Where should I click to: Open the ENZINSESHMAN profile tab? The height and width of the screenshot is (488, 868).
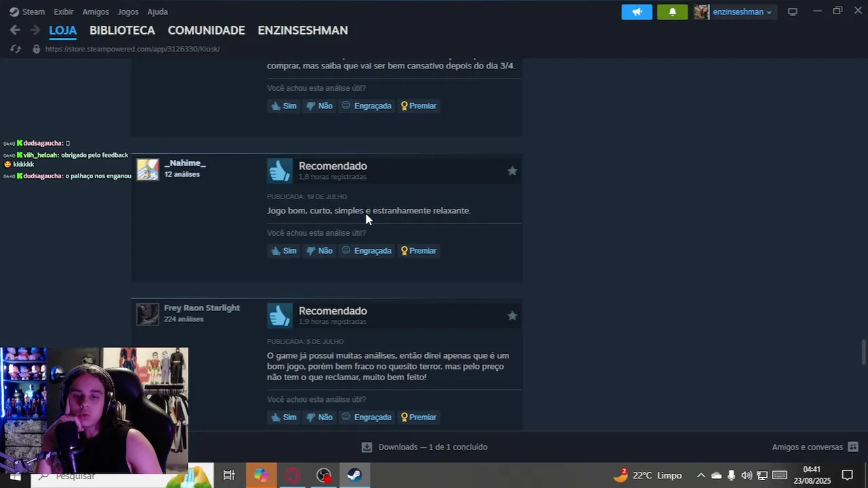point(302,30)
